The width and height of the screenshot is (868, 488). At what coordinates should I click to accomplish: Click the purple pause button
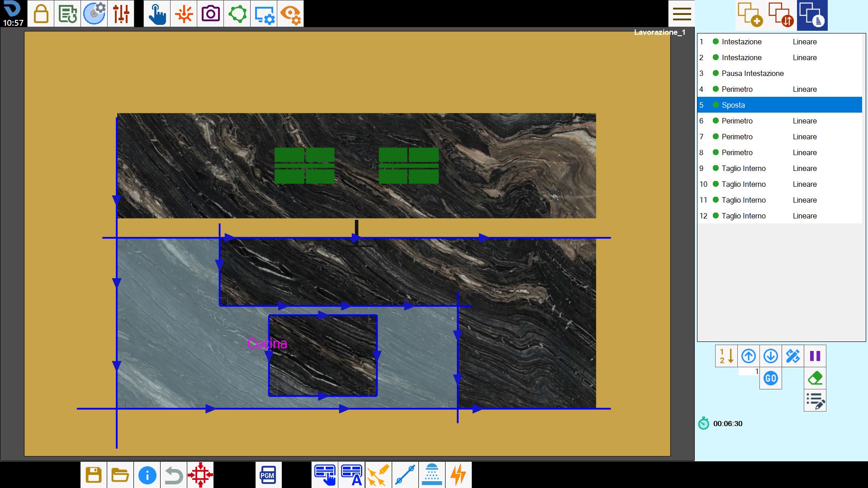[x=815, y=356]
